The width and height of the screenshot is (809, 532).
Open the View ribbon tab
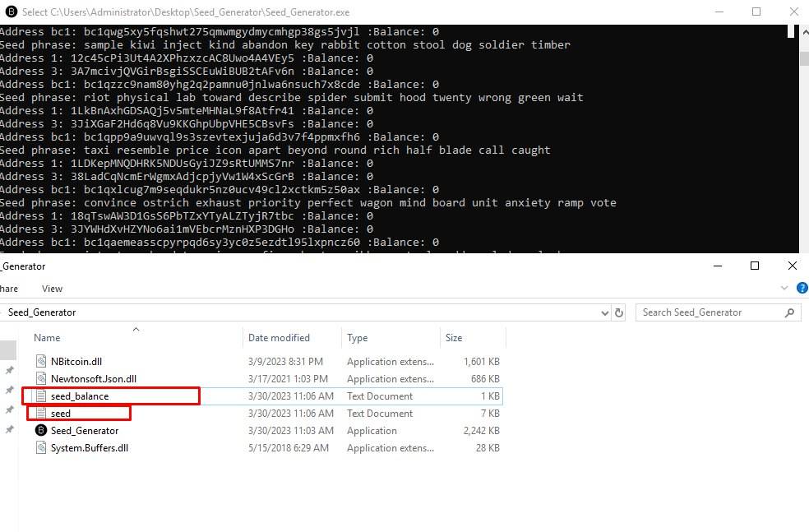click(x=52, y=289)
